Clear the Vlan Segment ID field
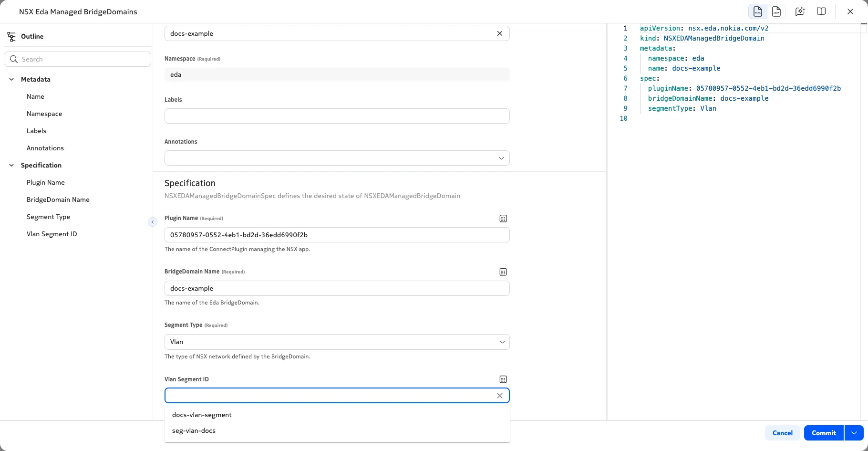Screen dimensions: 868x451 coord(500,396)
